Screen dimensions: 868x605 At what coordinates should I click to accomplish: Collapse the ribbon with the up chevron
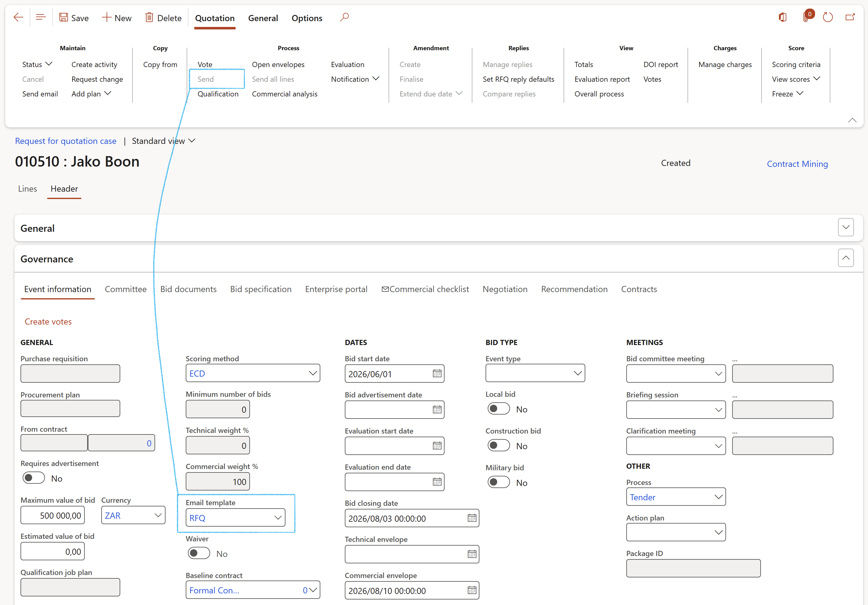pyautogui.click(x=852, y=120)
